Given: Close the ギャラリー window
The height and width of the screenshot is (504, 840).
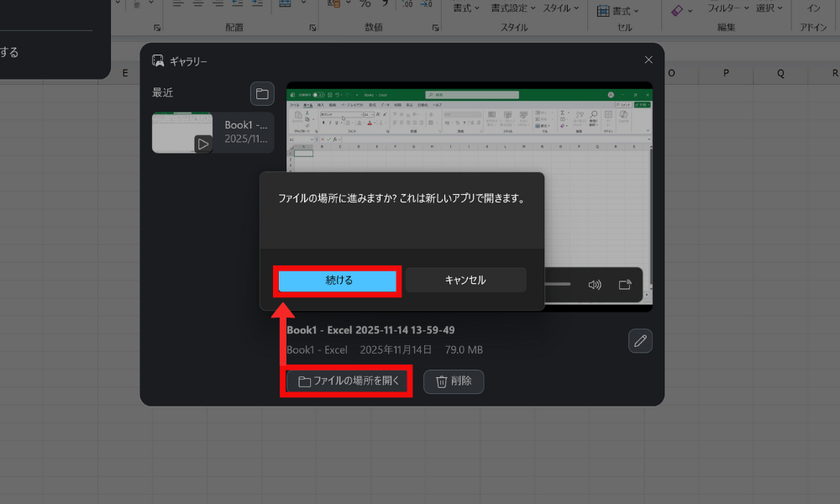Looking at the screenshot, I should coord(648,60).
